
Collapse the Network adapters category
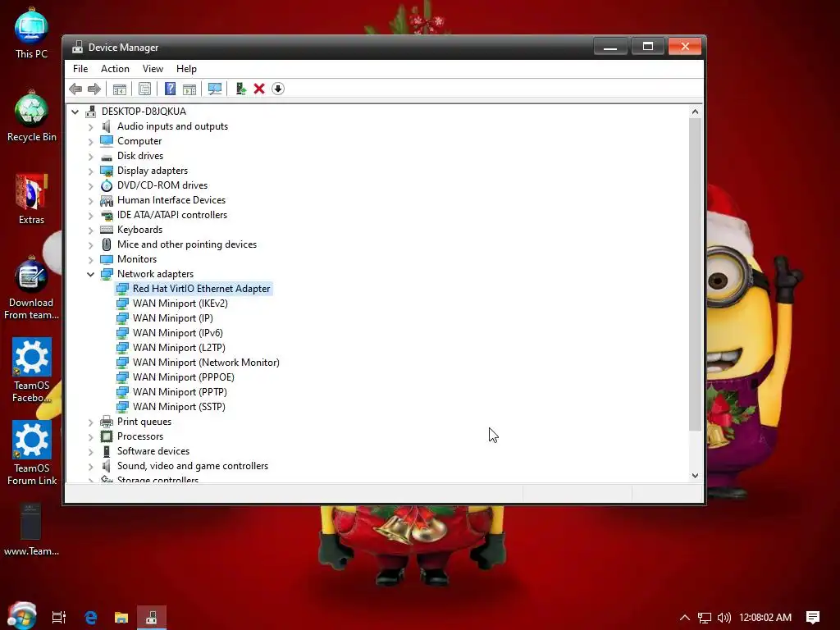click(90, 274)
